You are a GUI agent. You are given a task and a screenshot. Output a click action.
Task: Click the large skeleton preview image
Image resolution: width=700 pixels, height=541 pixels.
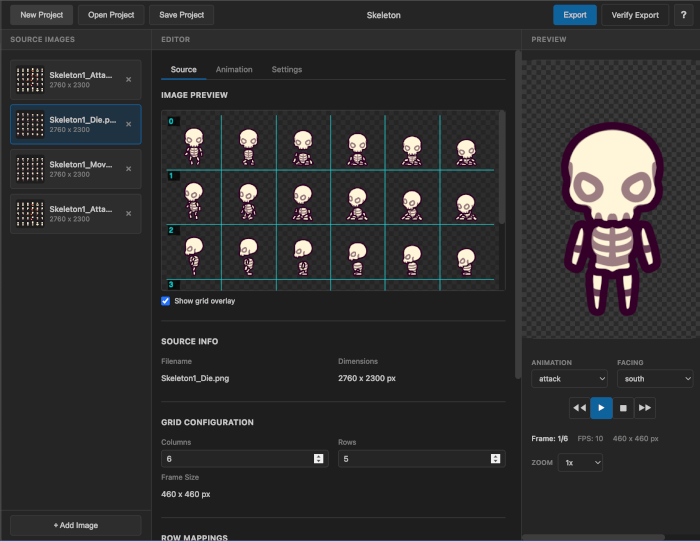[612, 219]
